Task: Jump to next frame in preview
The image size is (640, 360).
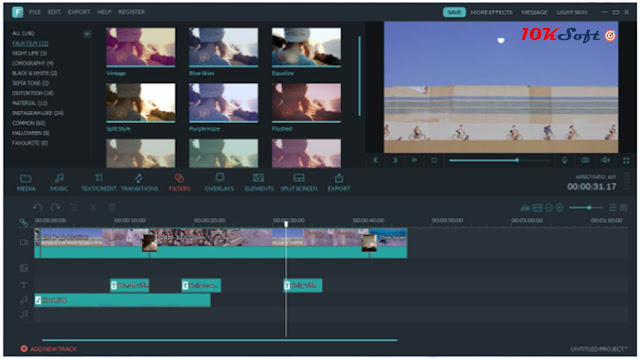Action: (x=395, y=160)
